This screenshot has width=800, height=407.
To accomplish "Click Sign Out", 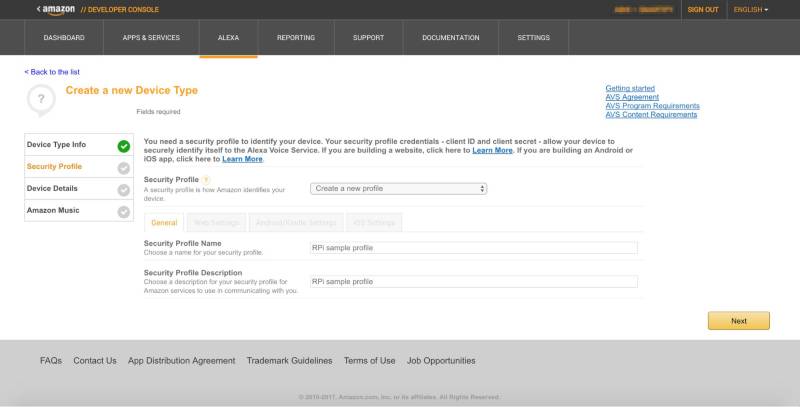I will 703,10.
